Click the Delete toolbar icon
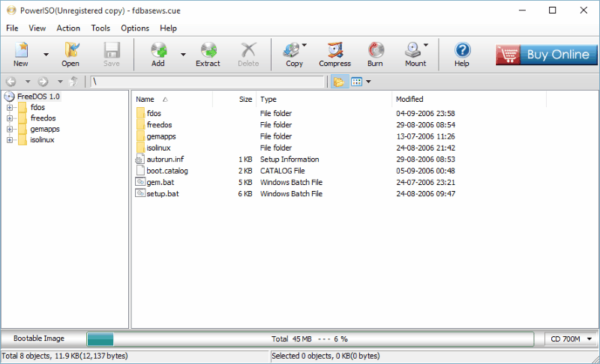 pyautogui.click(x=248, y=54)
